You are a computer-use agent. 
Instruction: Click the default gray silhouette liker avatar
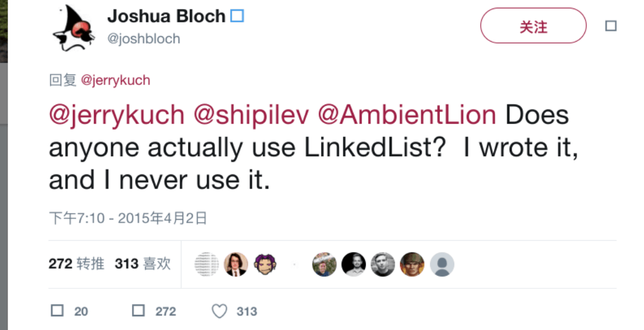point(442,264)
